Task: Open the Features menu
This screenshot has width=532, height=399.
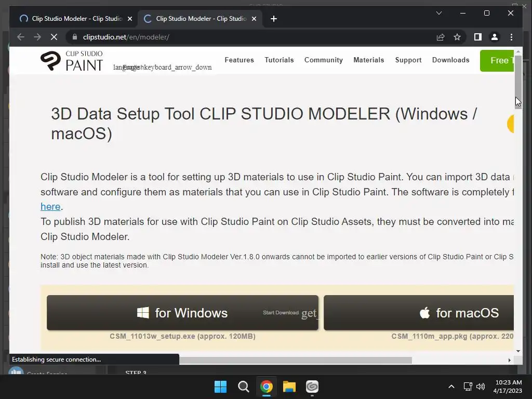Action: [239, 60]
